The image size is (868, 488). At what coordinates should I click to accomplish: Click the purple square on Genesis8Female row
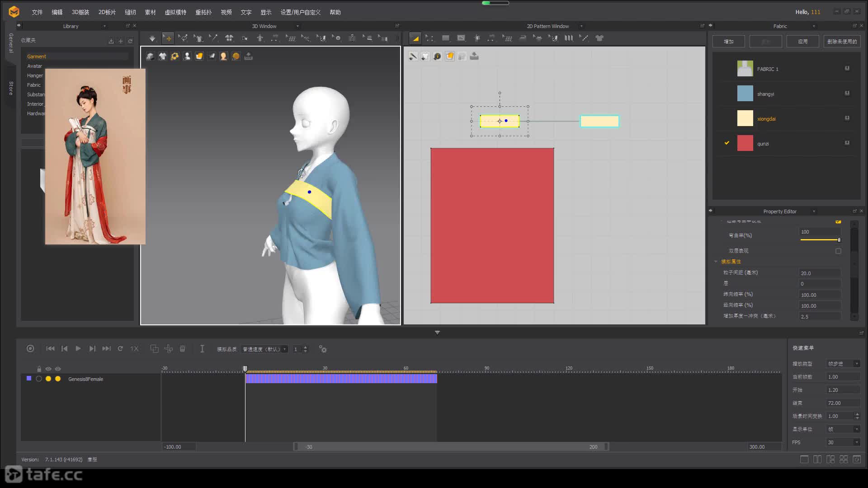[x=29, y=378]
